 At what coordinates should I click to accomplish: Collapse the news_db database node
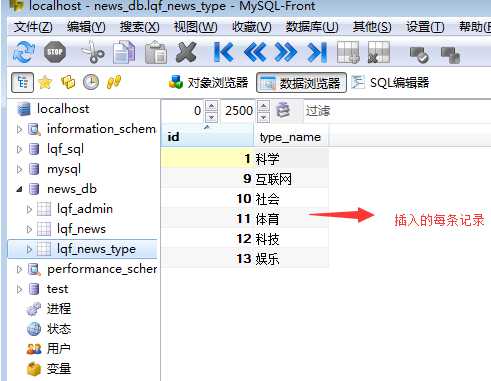pos(19,189)
